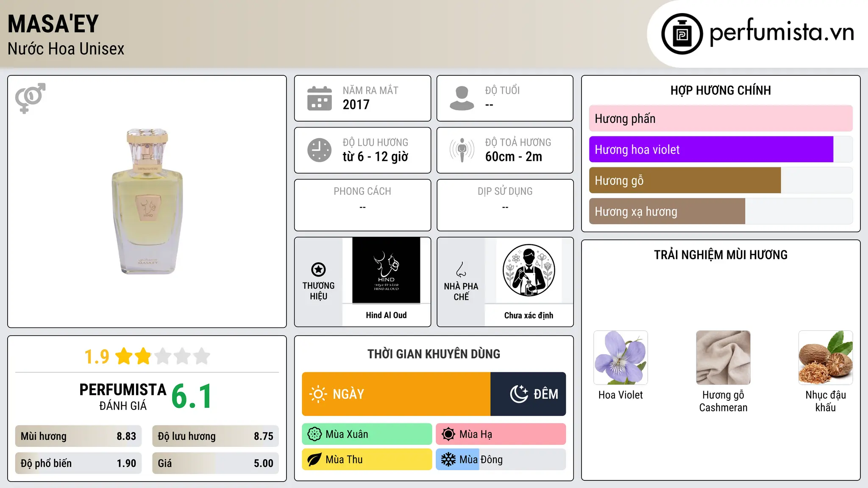Select the Cashmeran wood note image
Screen dimensions: 868x488
click(x=723, y=358)
